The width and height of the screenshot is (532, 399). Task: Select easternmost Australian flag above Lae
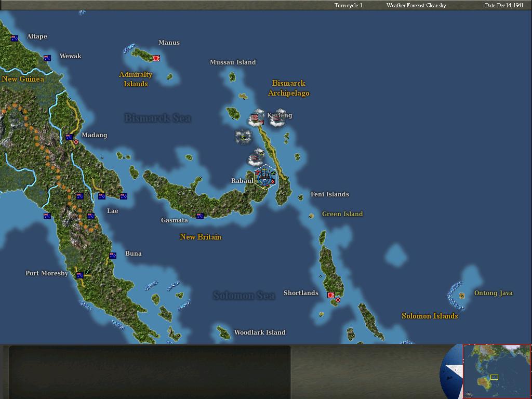(124, 196)
